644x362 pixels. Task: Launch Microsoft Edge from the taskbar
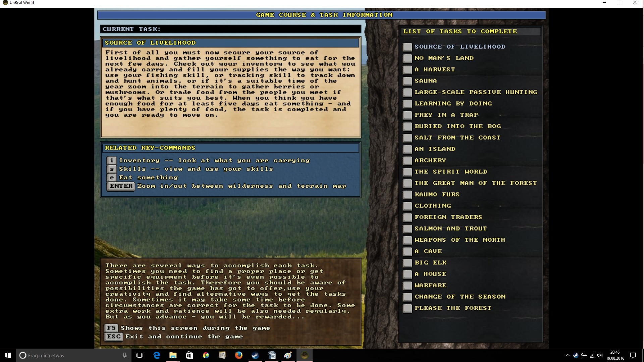point(157,355)
